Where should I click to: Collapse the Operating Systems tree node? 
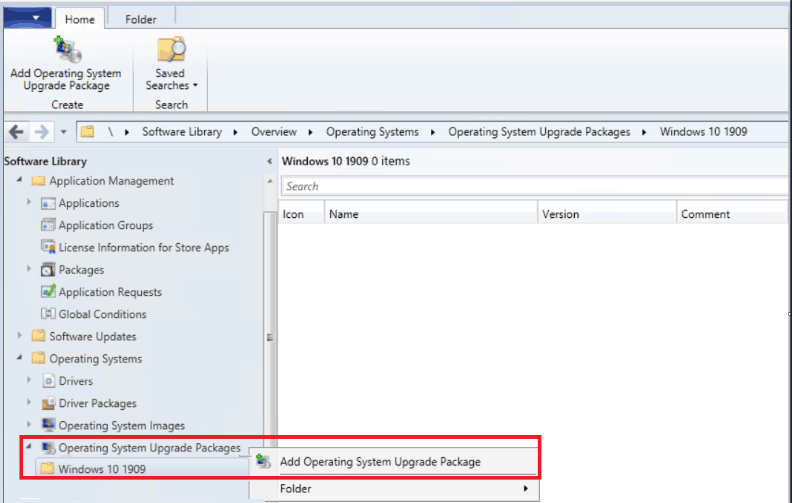(19, 358)
